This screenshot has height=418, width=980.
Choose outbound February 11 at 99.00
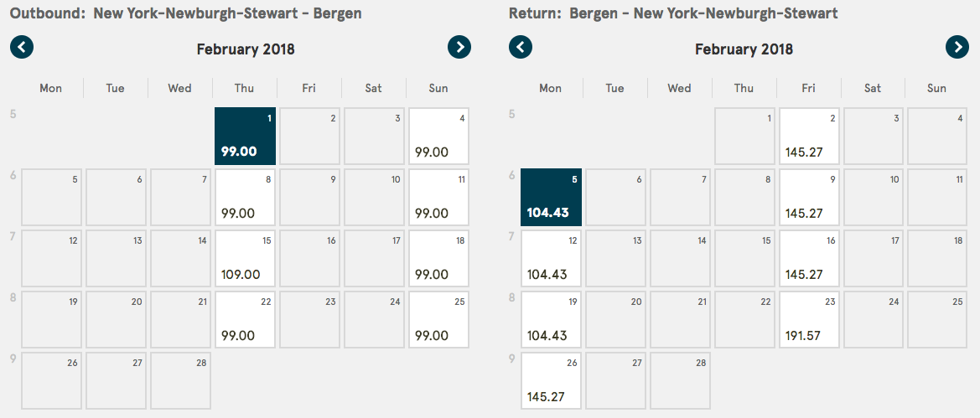click(x=438, y=197)
